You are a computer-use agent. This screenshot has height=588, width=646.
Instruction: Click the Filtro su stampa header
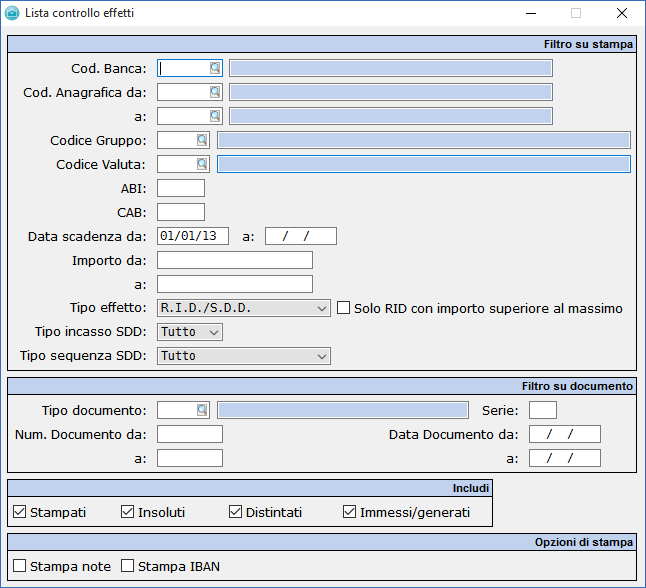point(322,44)
